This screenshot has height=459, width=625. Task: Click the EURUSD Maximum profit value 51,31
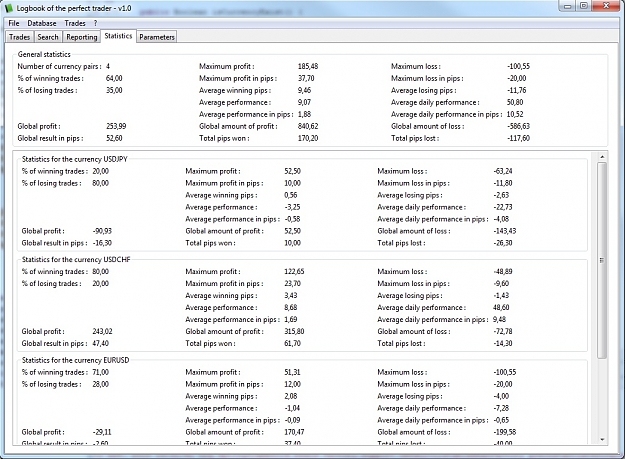pos(292,372)
